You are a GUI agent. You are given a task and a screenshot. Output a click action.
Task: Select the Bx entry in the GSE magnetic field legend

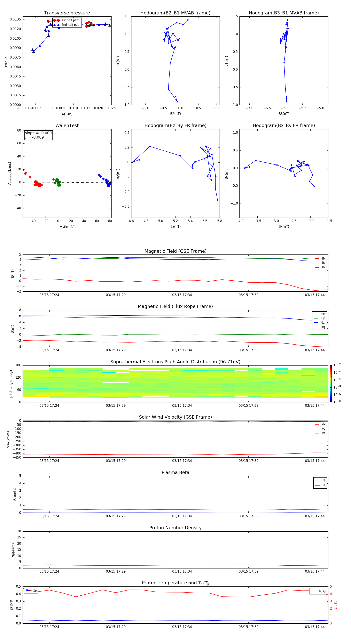[x=320, y=259]
